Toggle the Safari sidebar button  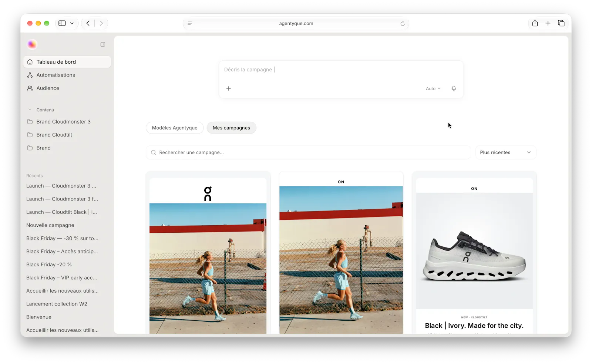(62, 23)
